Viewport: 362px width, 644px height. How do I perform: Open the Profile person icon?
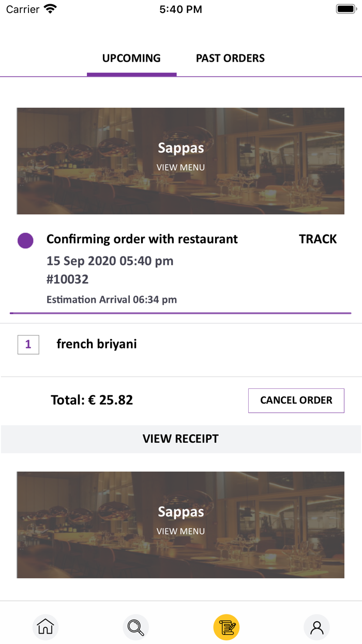(316, 627)
